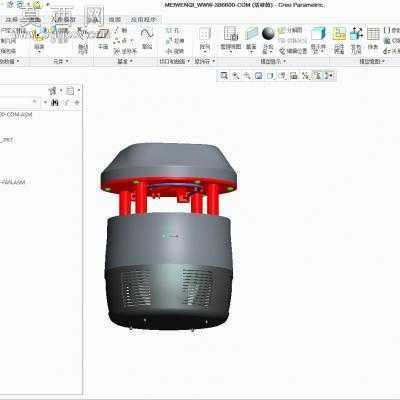Click 编辑位置 edit position

pyautogui.click(x=293, y=51)
